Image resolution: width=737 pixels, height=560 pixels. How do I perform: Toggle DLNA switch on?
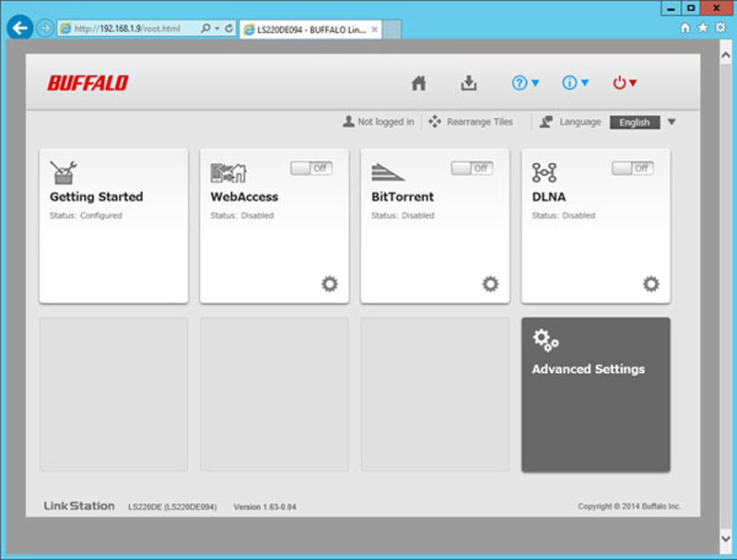[x=633, y=169]
